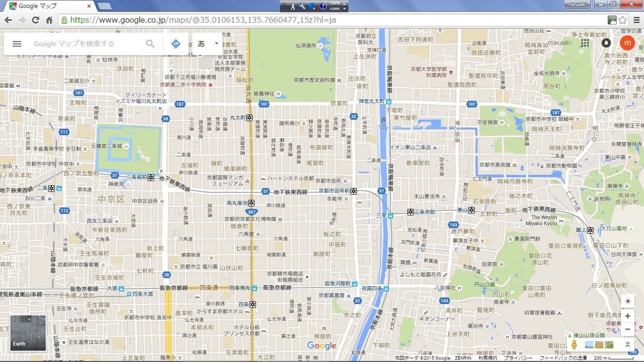Open the Google apps grid

click(585, 43)
